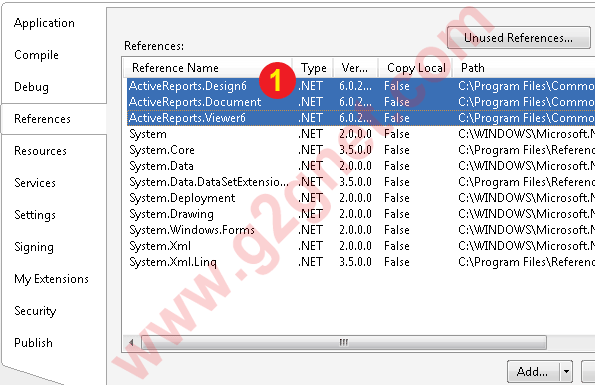The width and height of the screenshot is (595, 385).
Task: Click the horizontal scrollbar left arrow
Action: (131, 343)
